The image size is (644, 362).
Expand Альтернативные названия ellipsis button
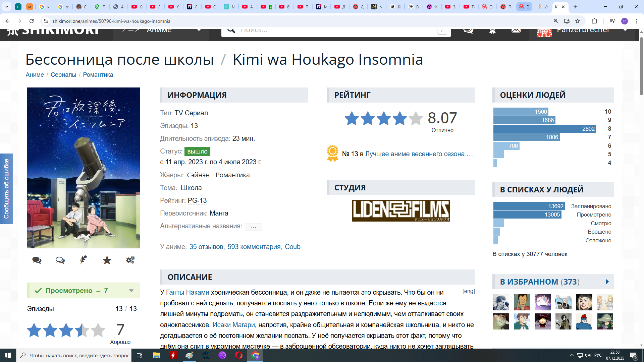253,227
